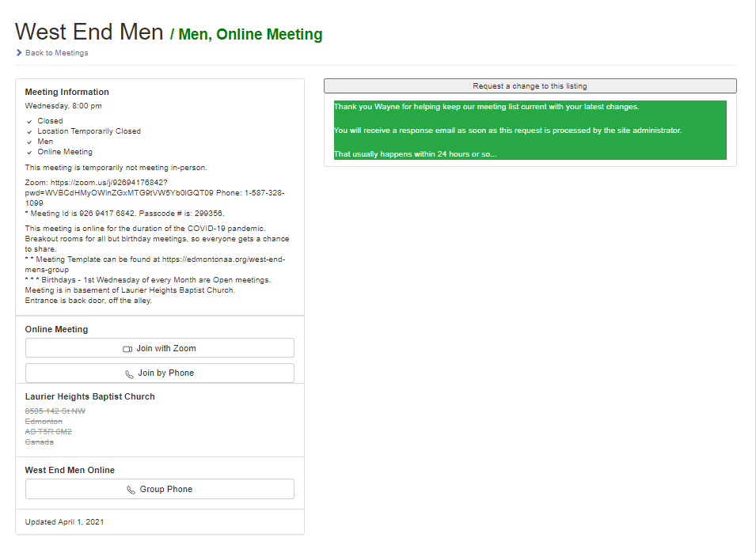The height and width of the screenshot is (553, 756).
Task: Click the phone icon on Group Phone button
Action: click(131, 489)
